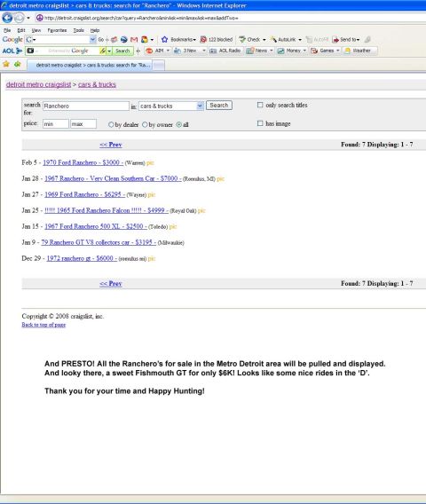Expand the Games dropdown arrow
The width and height of the screenshot is (426, 504).
pyautogui.click(x=338, y=51)
